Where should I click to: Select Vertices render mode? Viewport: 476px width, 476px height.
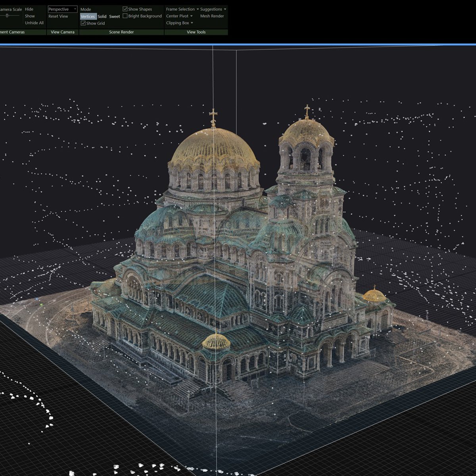click(88, 17)
